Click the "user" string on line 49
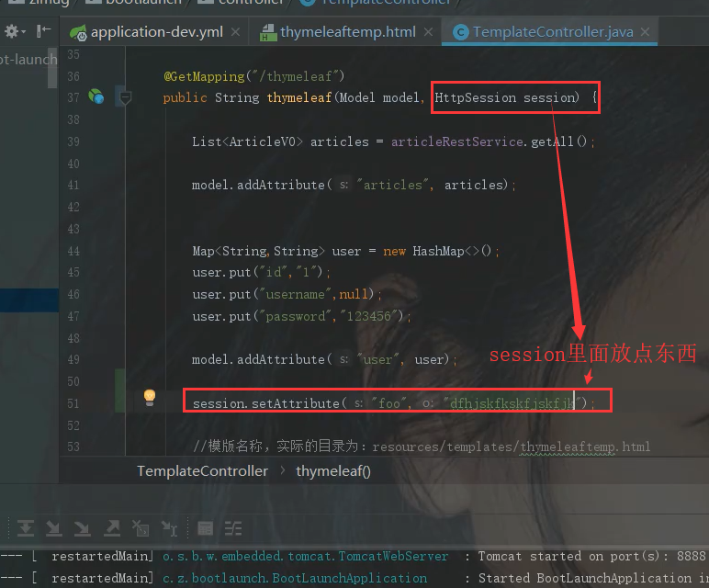This screenshot has width=709, height=588. (377, 359)
